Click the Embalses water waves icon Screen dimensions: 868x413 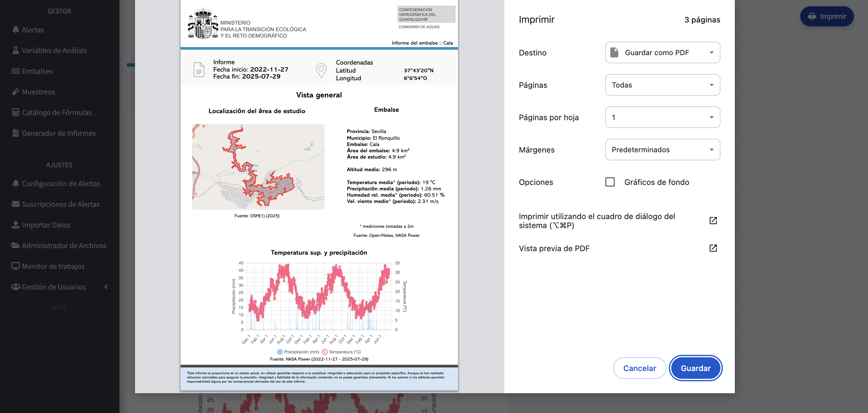(x=16, y=71)
